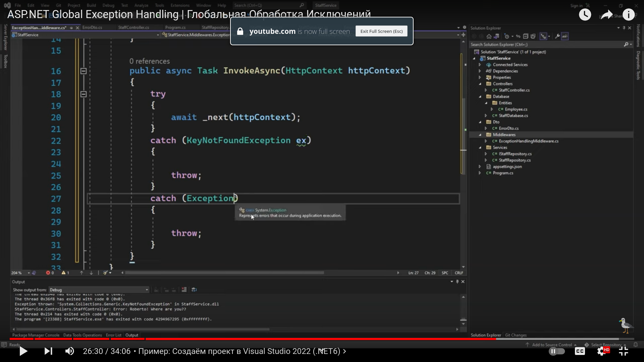Select the Home icon in Solution Explorer

(x=489, y=36)
